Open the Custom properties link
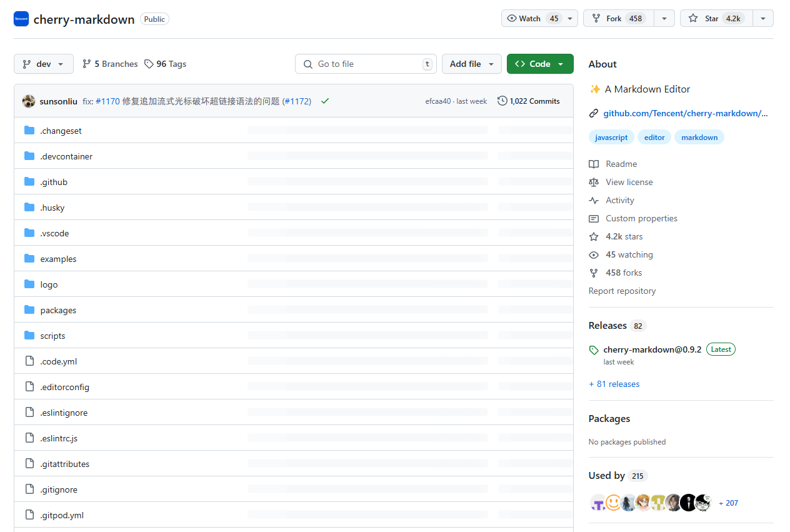Image resolution: width=790 pixels, height=532 pixels. point(633,218)
